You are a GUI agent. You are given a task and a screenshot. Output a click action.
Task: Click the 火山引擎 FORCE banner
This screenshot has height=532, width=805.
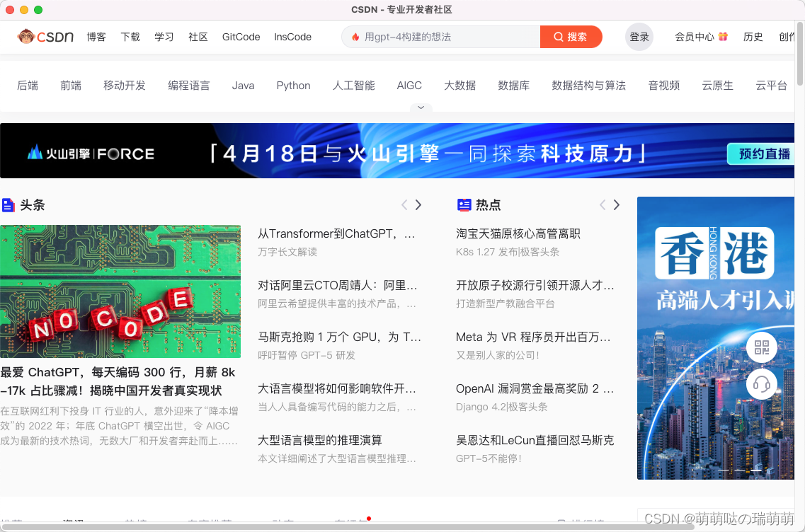tap(397, 151)
